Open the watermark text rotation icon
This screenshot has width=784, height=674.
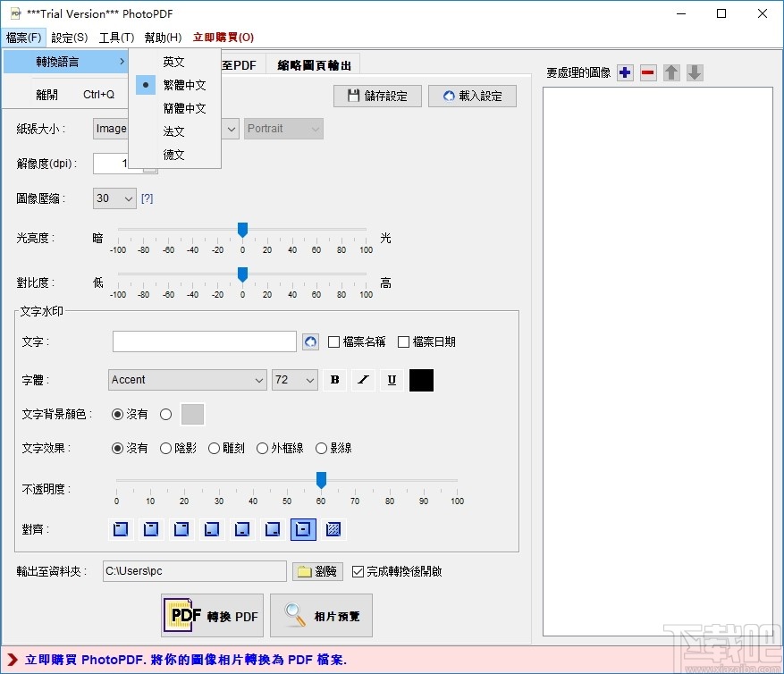309,341
